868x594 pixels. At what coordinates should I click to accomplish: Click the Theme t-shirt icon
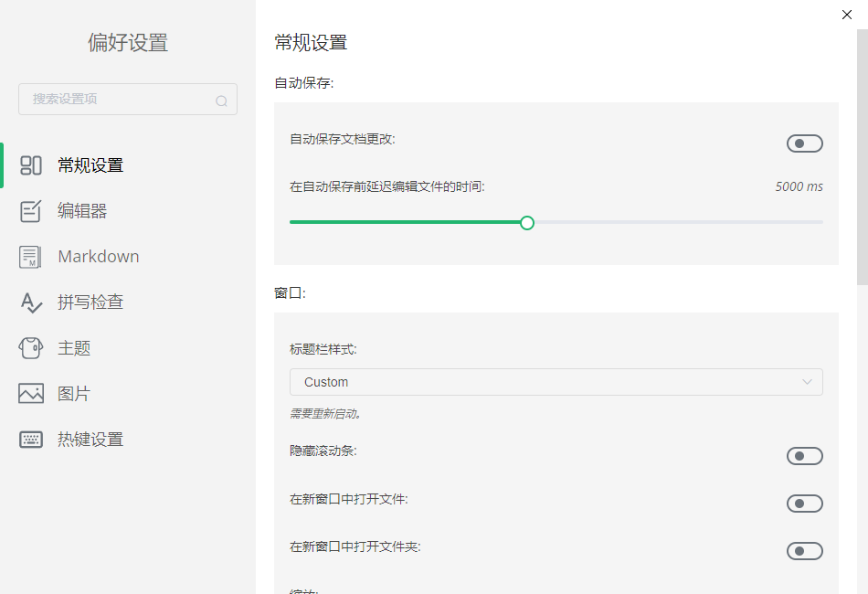coord(31,348)
